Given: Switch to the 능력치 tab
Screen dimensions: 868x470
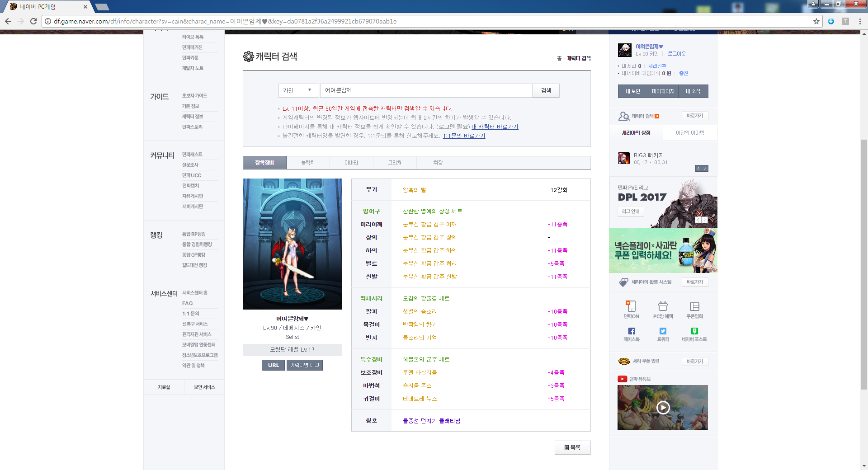Looking at the screenshot, I should tap(308, 163).
